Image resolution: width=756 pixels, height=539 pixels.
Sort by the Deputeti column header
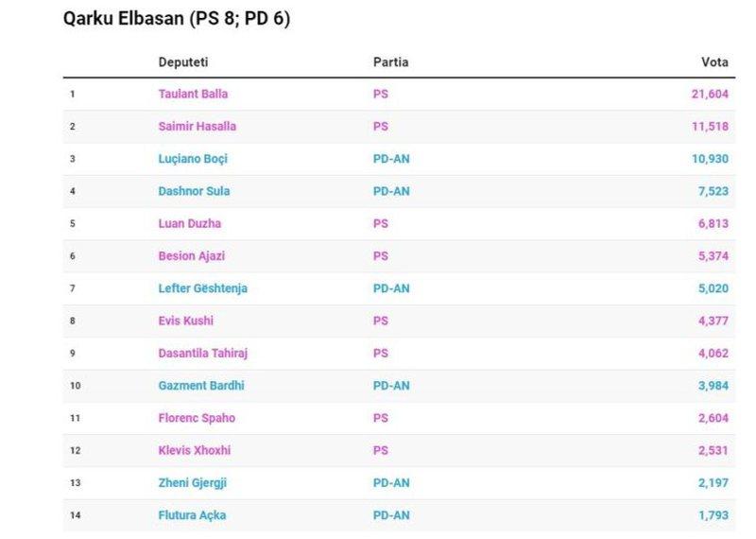182,61
